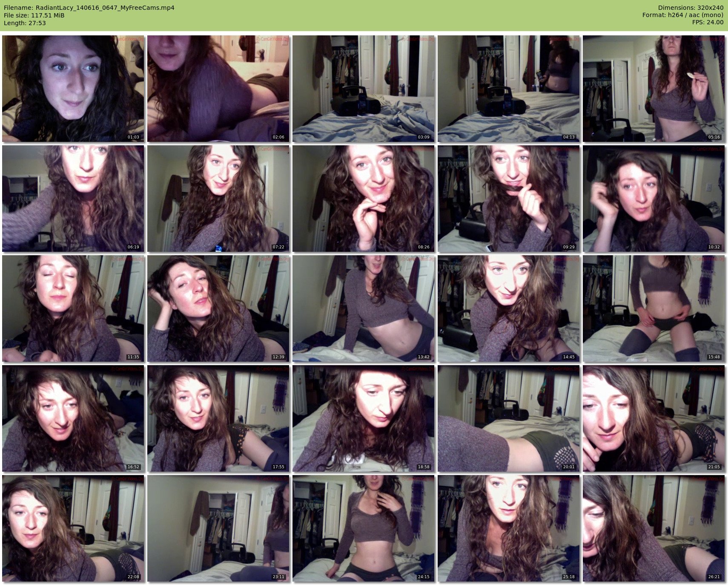Image resolution: width=728 pixels, height=585 pixels.
Task: Open the thumbnail timestamped 13:42
Action: tap(364, 308)
